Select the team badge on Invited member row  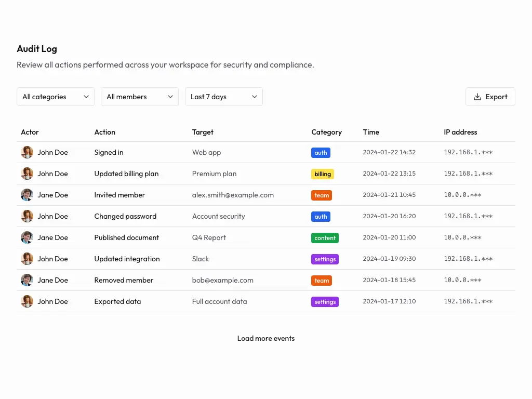pyautogui.click(x=321, y=195)
